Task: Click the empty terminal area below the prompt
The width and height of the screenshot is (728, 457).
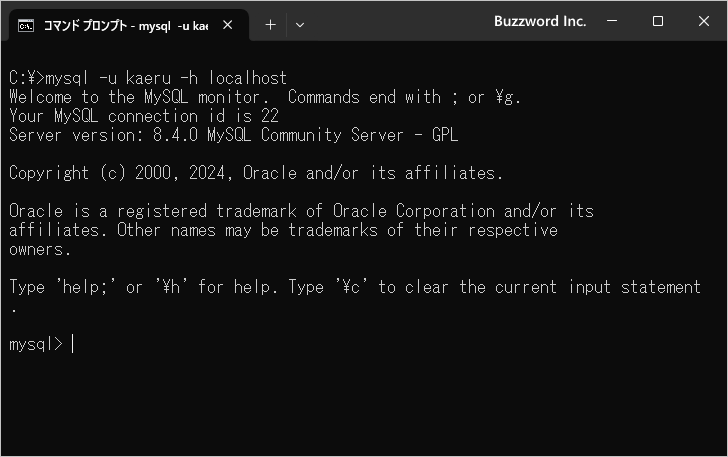Action: [x=364, y=404]
